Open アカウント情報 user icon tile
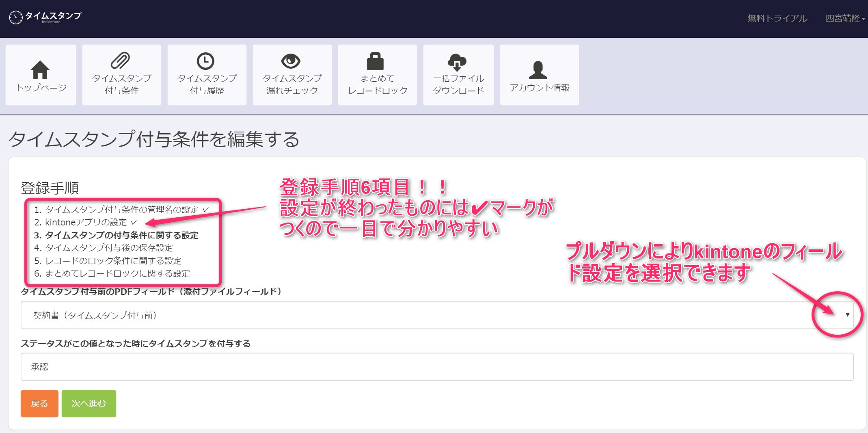This screenshot has width=868, height=433. tap(540, 75)
